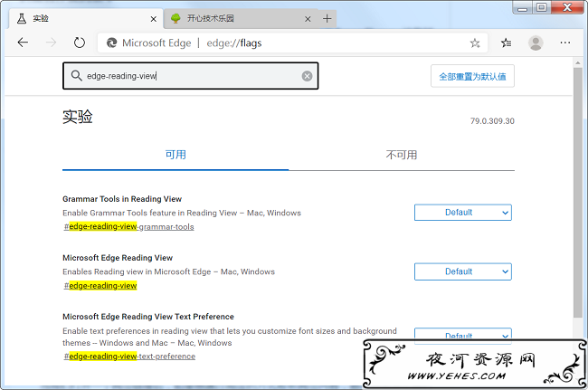
Task: Open the #edge-reading-view flag link
Action: (x=100, y=286)
